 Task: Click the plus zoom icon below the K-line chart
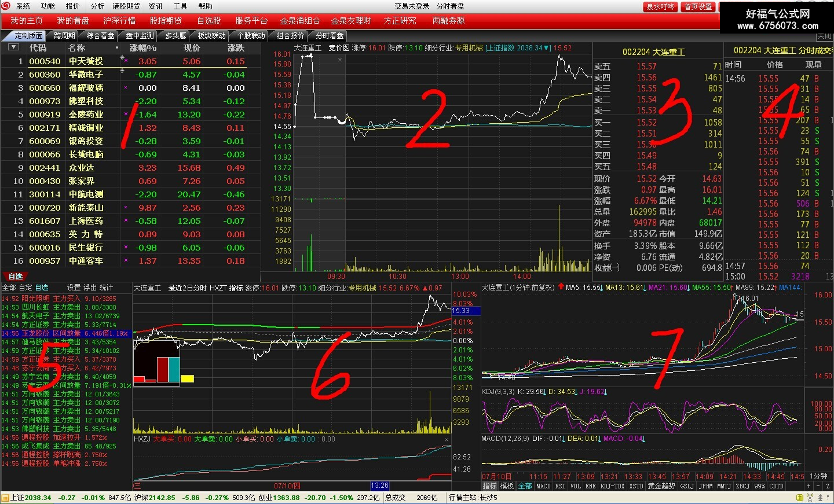point(809,486)
